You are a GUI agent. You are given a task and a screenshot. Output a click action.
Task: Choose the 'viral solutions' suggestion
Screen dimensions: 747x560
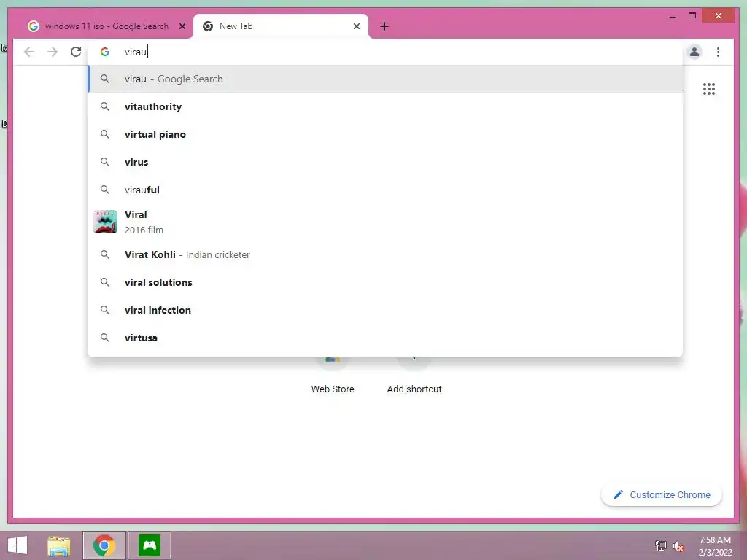(x=385, y=282)
